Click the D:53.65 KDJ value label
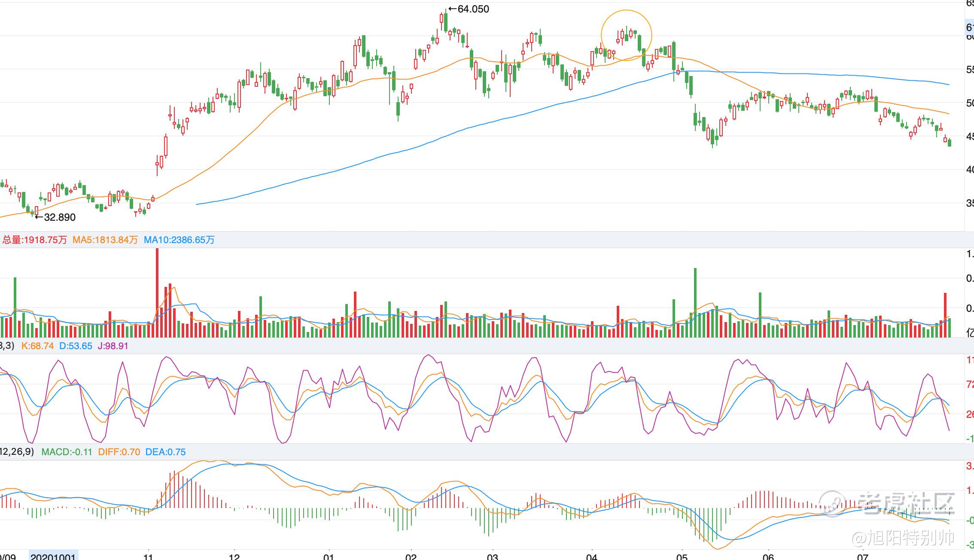Image resolution: width=974 pixels, height=560 pixels. click(x=76, y=346)
